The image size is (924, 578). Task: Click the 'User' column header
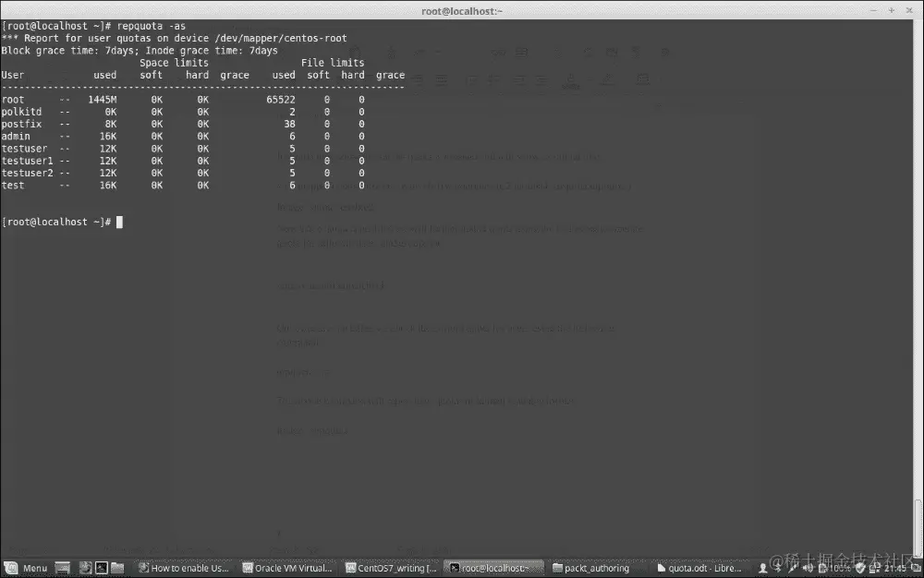(x=13, y=75)
